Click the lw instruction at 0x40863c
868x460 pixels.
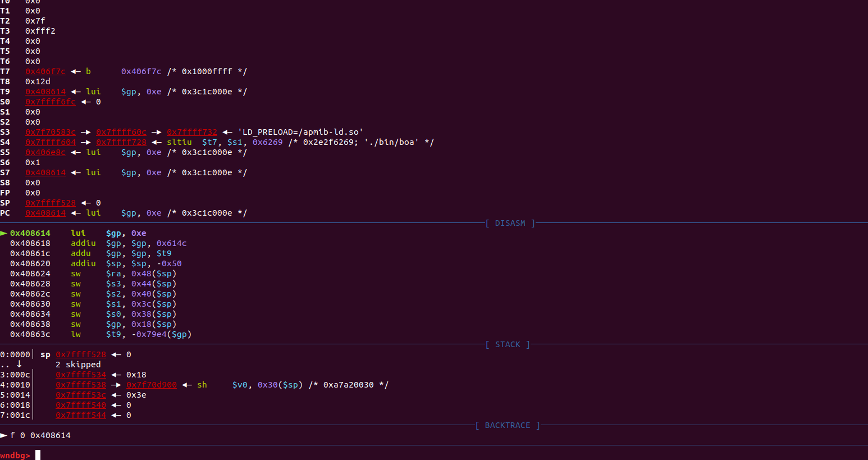[x=76, y=334]
